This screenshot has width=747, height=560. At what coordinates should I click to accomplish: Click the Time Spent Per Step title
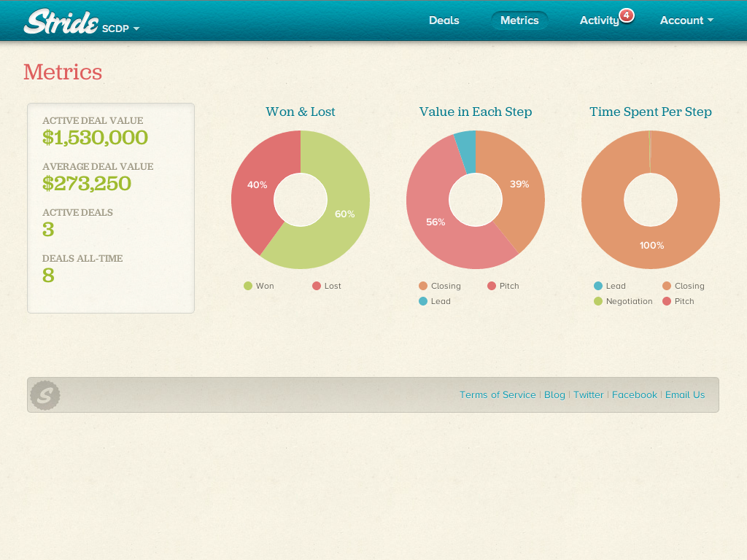click(x=650, y=112)
